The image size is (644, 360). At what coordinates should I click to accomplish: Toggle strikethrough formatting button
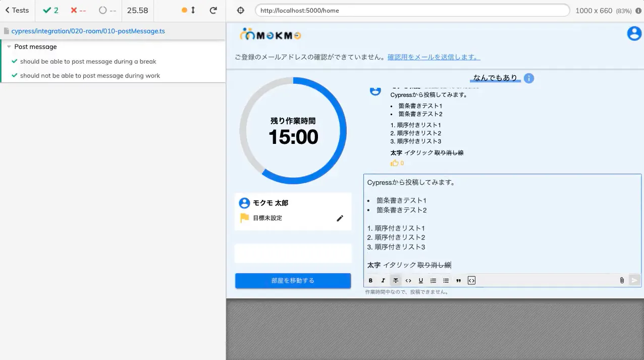click(396, 281)
